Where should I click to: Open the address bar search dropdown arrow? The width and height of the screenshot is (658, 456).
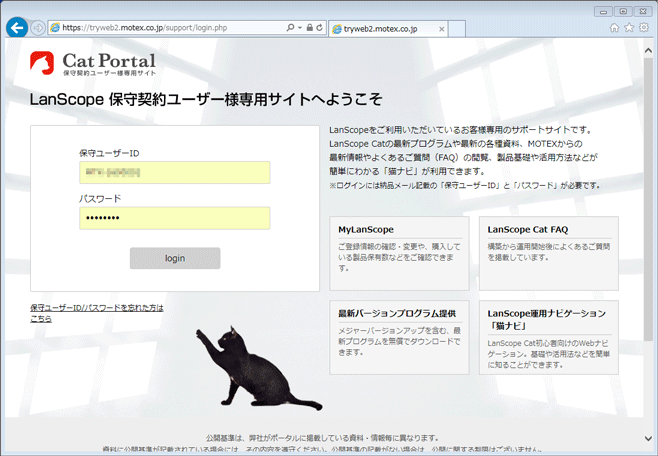tap(300, 28)
